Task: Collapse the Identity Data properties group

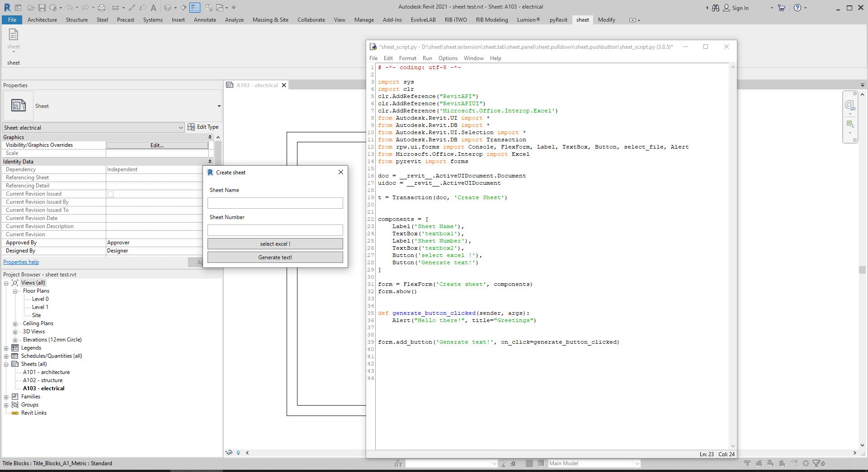Action: point(210,162)
